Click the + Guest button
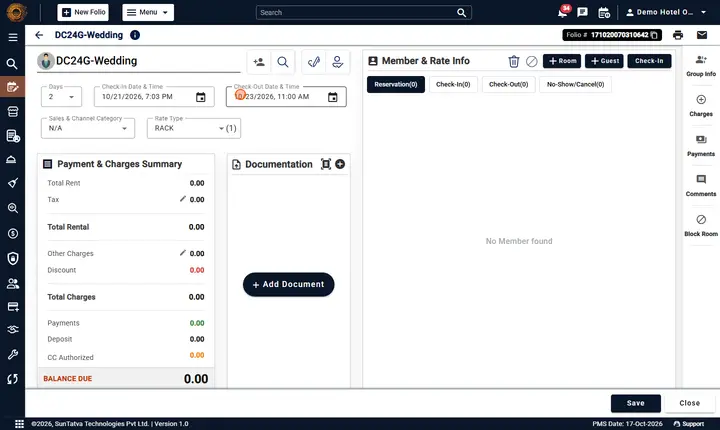 click(x=604, y=61)
